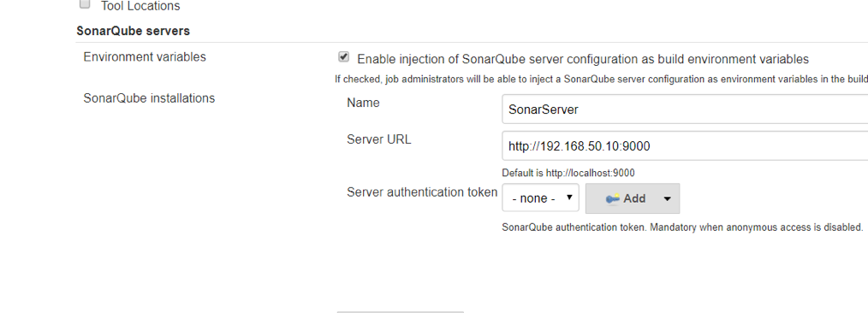Uncheck Enable injection of SonarQube server configuration

click(x=344, y=57)
